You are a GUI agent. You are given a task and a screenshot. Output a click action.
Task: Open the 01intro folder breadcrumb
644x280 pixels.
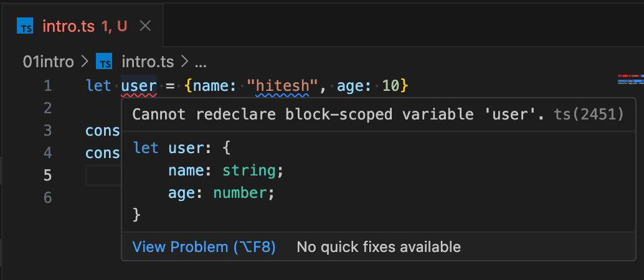pos(49,62)
